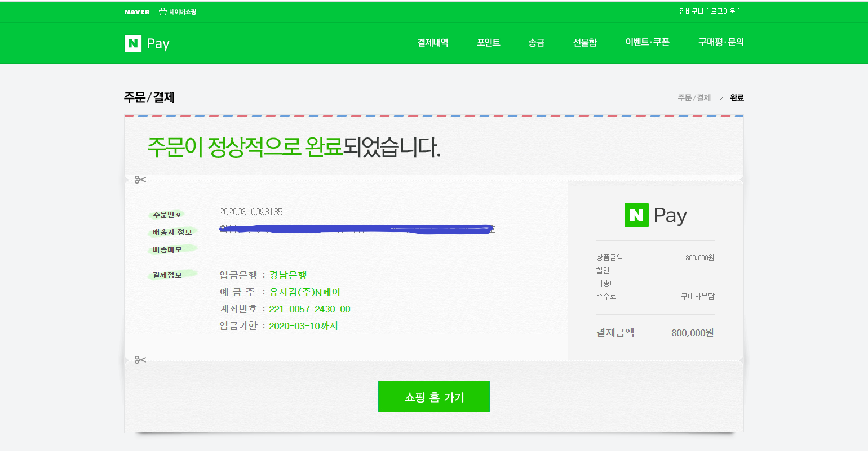The width and height of the screenshot is (868, 451).
Task: Click the 주문번호 label
Action: (167, 215)
